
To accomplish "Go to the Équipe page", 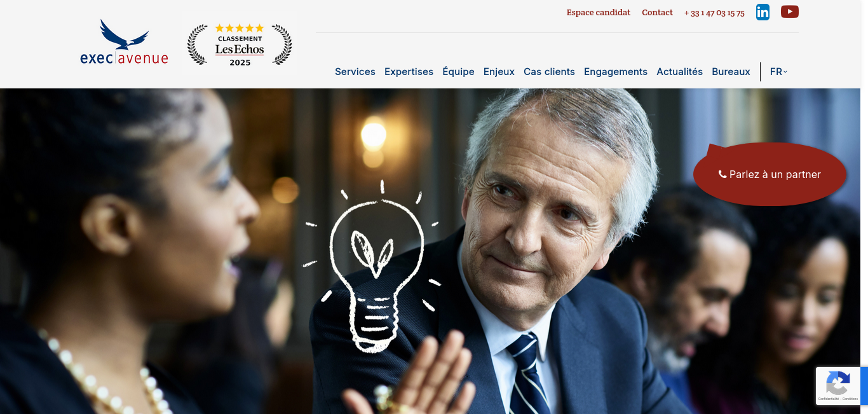I will [458, 72].
